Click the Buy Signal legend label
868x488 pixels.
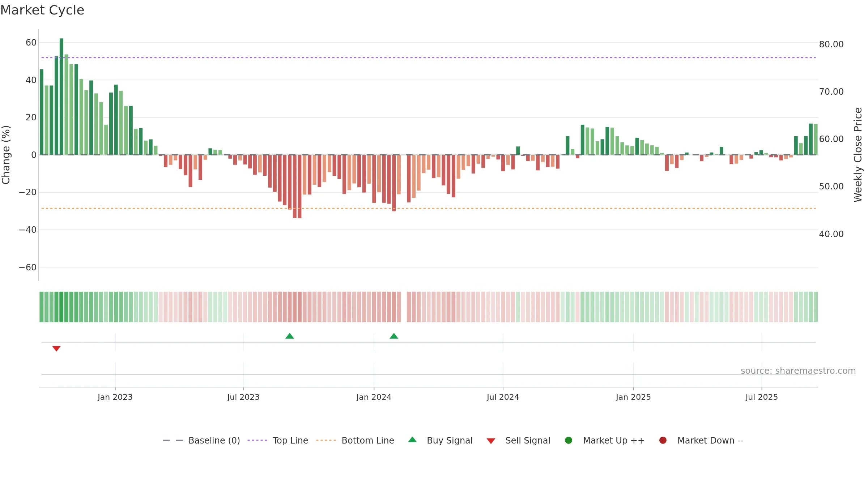pos(450,440)
